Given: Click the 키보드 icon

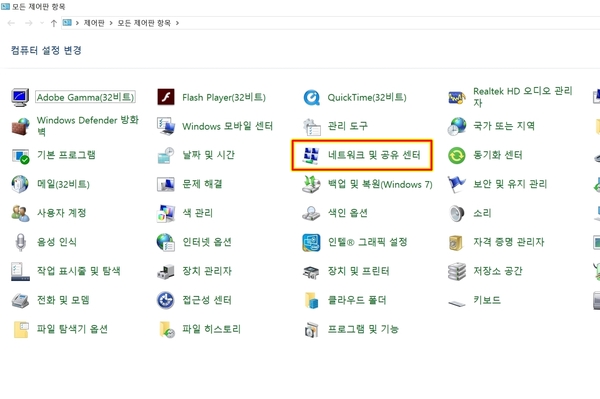Looking at the screenshot, I should tap(457, 303).
